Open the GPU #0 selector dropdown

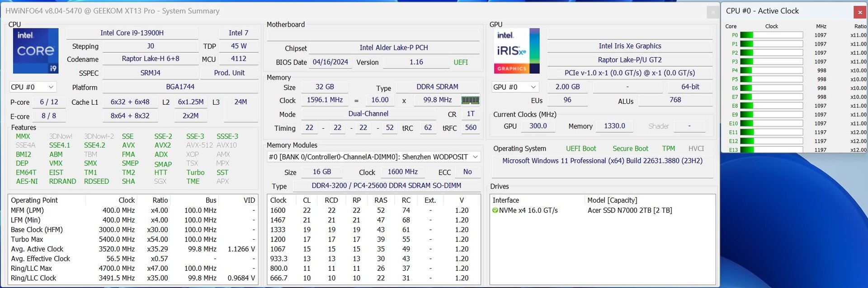pyautogui.click(x=515, y=87)
